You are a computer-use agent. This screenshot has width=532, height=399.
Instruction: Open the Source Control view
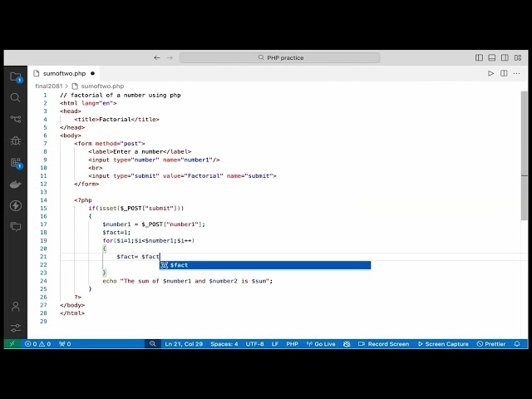[15, 119]
